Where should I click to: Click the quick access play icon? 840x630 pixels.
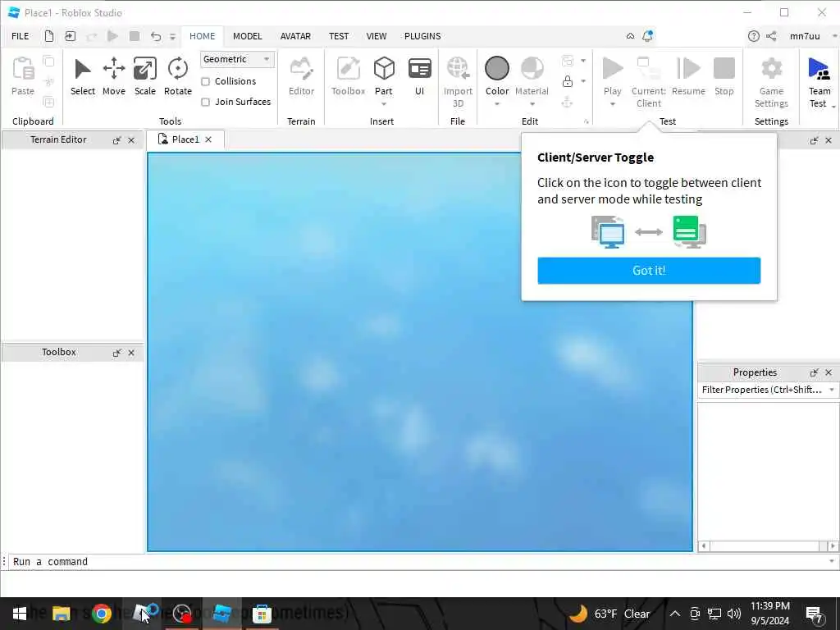[112, 36]
